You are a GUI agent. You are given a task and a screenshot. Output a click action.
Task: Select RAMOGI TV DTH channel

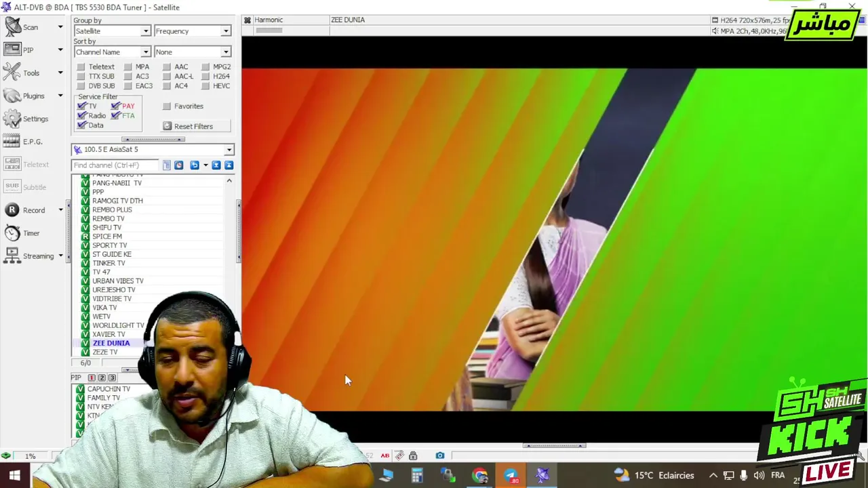coord(117,201)
